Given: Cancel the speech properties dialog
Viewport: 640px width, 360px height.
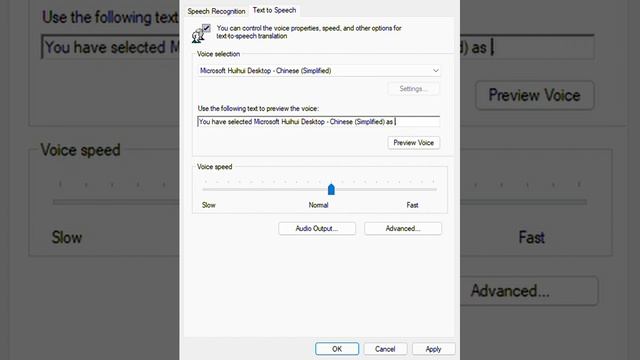Looking at the screenshot, I should [385, 349].
